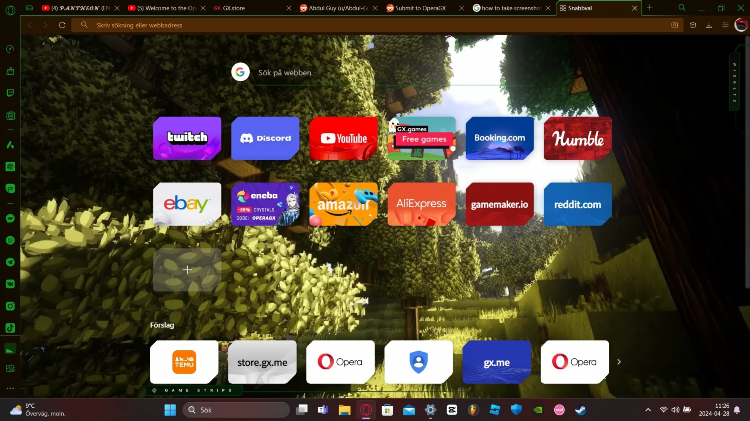750x421 pixels.
Task: Switch to the GX.store tab
Action: (x=252, y=8)
